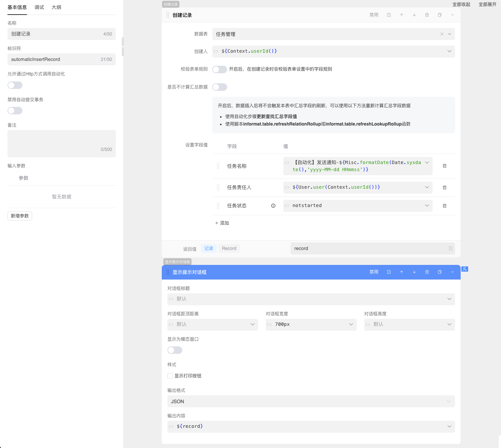Remove the 任务责任人 field row
501x448 pixels.
pos(445,188)
